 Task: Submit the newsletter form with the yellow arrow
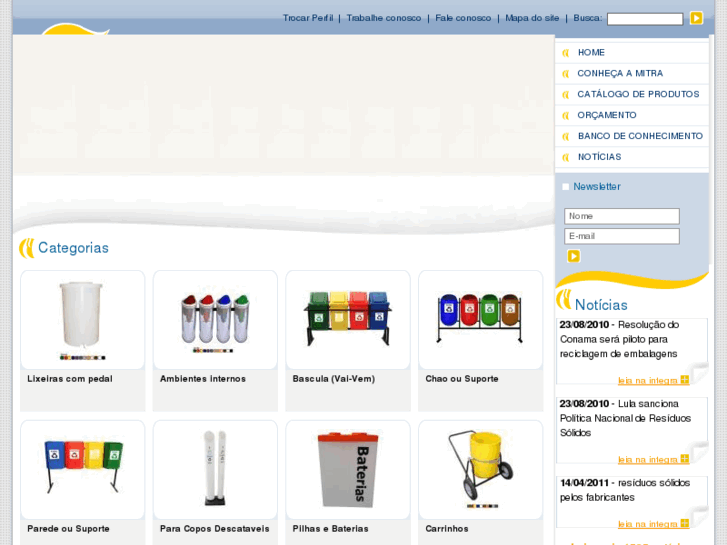point(574,256)
